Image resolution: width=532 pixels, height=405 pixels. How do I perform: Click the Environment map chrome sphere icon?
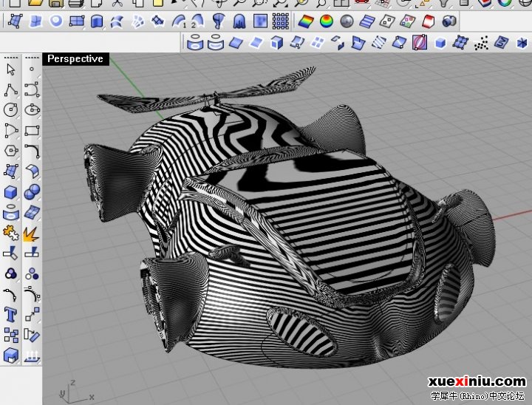pos(347,21)
